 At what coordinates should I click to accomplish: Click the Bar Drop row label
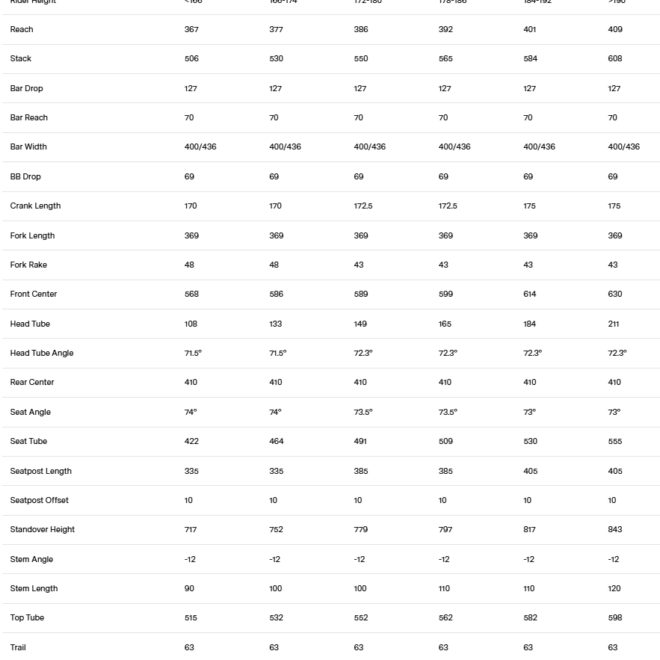26,89
